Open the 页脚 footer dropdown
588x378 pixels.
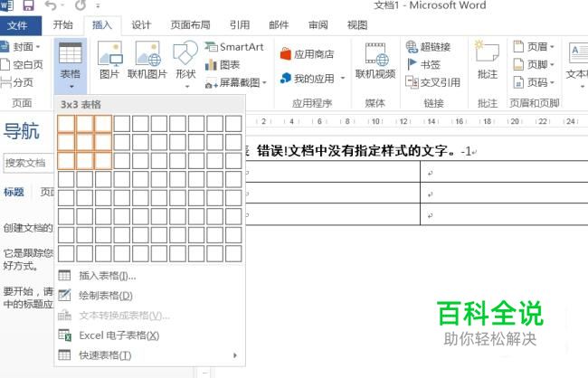tap(533, 64)
